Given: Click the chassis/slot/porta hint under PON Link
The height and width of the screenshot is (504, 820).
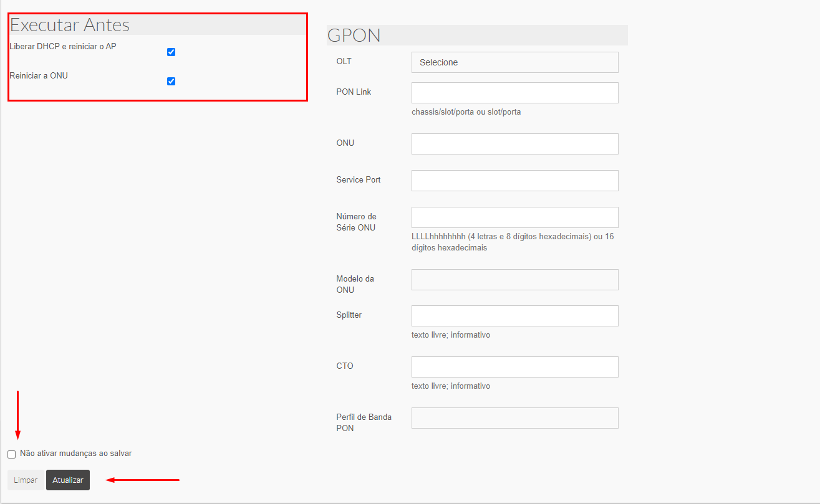Looking at the screenshot, I should point(466,112).
